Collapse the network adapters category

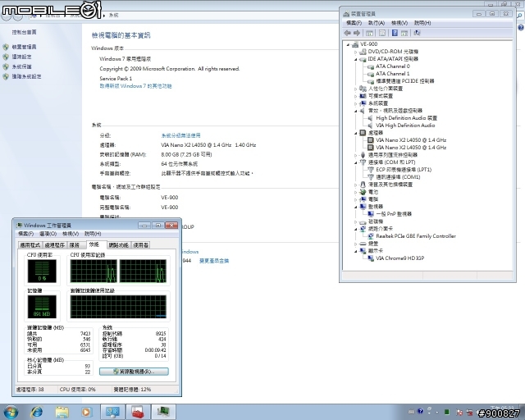(x=355, y=229)
